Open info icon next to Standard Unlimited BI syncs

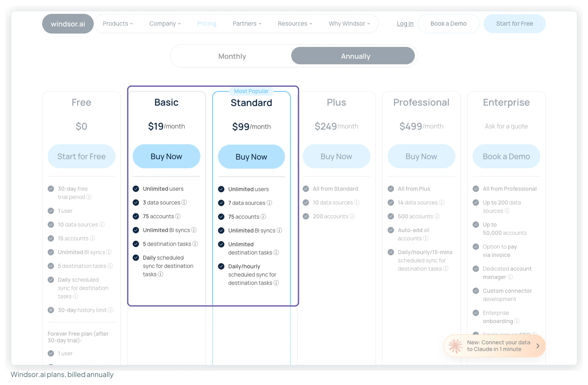279,230
